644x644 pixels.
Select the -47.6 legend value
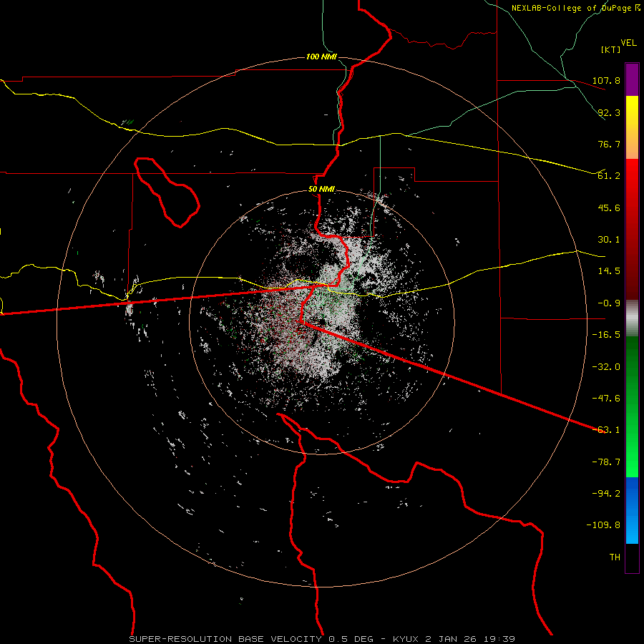coord(606,399)
